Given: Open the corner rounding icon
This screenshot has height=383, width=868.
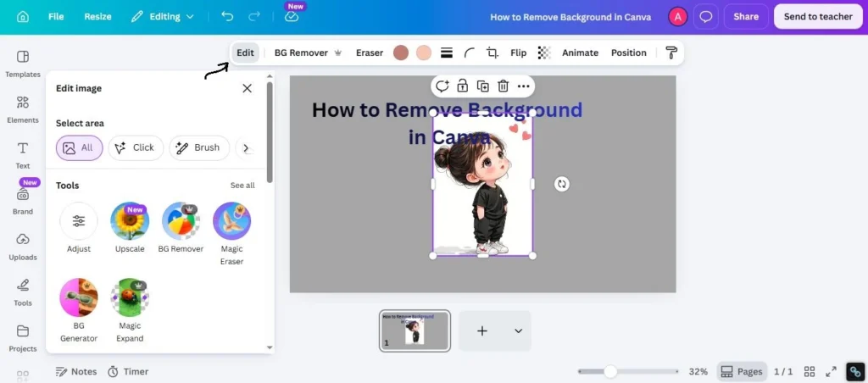Looking at the screenshot, I should [x=470, y=53].
